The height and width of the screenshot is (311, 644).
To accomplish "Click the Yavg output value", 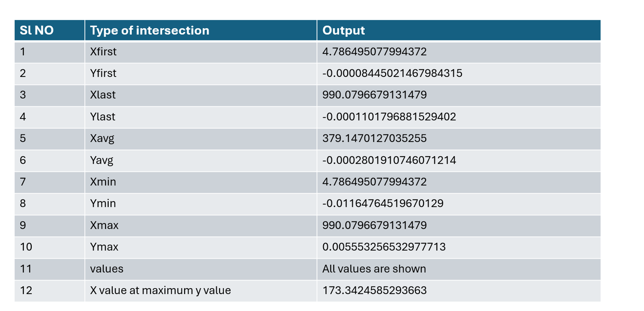I will [389, 160].
